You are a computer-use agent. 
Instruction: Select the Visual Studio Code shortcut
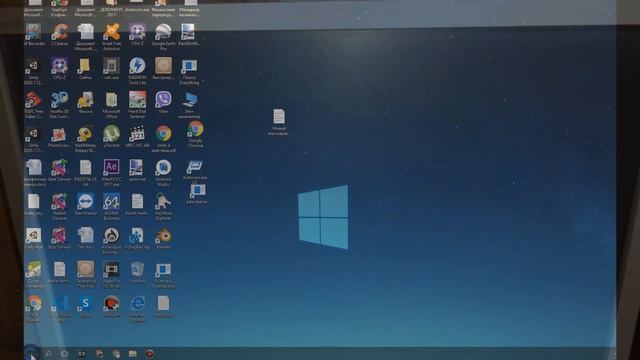tap(60, 309)
